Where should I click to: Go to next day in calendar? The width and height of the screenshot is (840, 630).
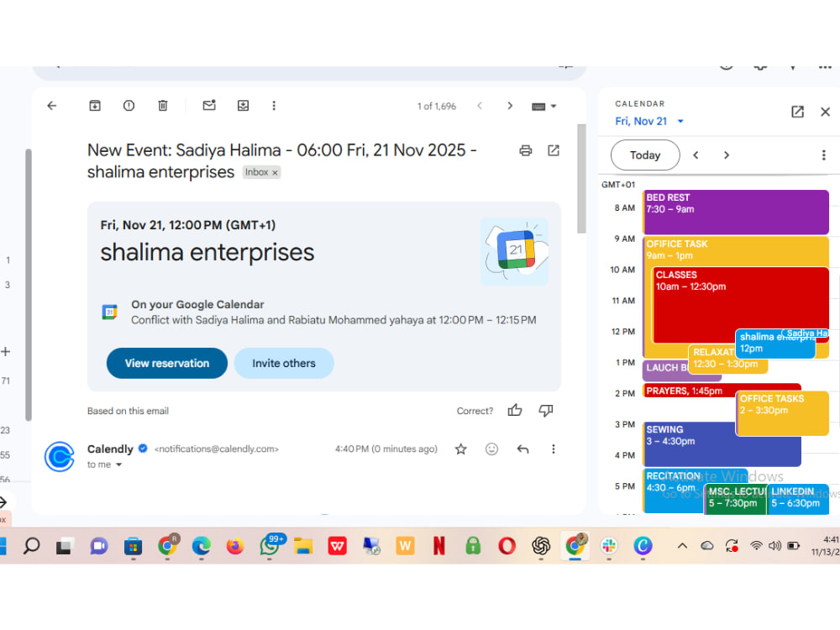[x=727, y=155]
